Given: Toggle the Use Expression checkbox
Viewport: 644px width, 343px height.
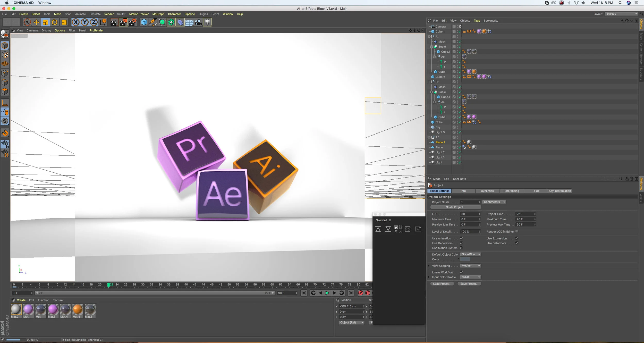Looking at the screenshot, I should (x=517, y=238).
